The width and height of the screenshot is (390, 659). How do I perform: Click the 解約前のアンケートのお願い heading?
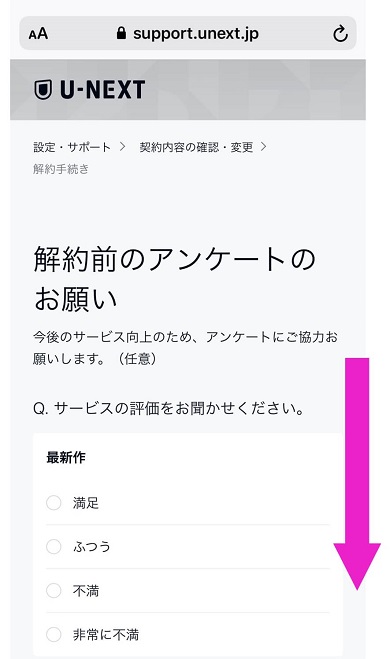(174, 279)
